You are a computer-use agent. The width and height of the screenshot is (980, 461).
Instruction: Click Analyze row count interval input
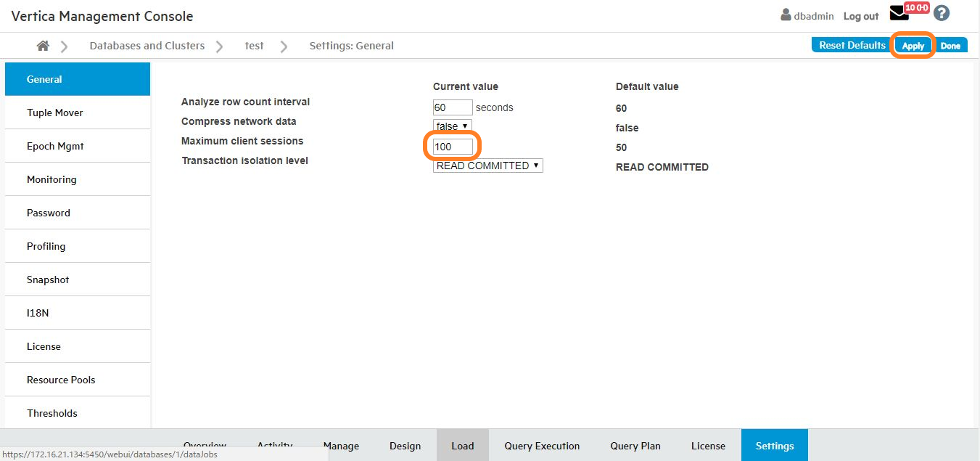pyautogui.click(x=453, y=107)
